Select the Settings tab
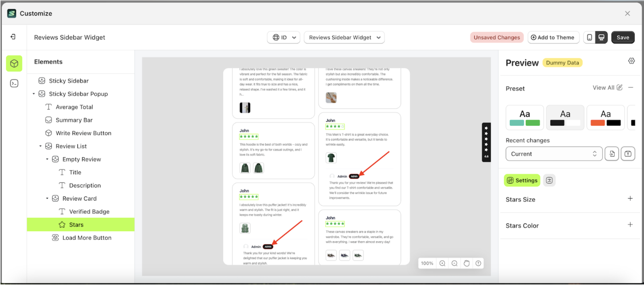The height and width of the screenshot is (286, 644). point(522,180)
